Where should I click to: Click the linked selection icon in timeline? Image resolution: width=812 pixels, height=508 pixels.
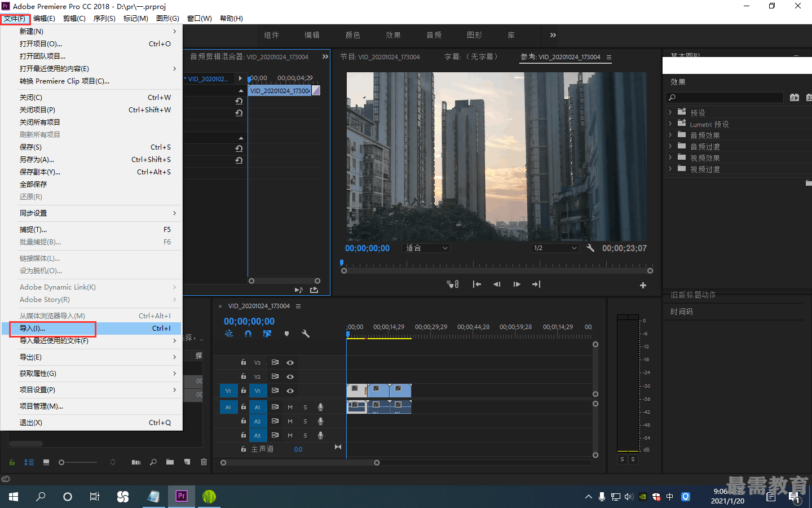coord(267,334)
